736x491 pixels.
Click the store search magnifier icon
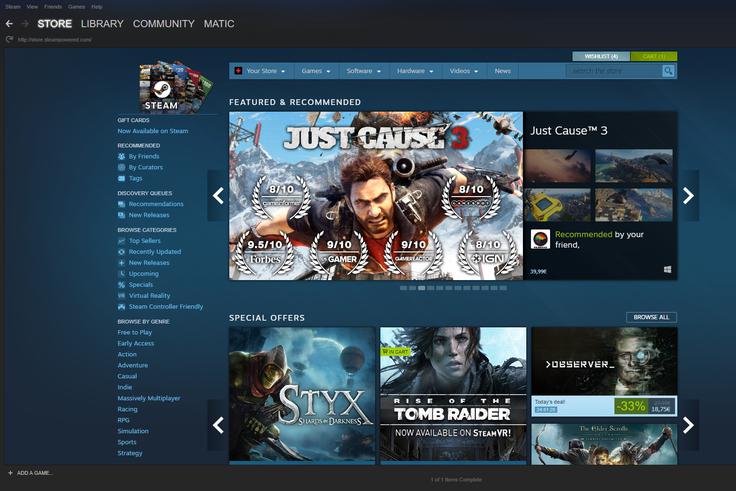[x=668, y=71]
